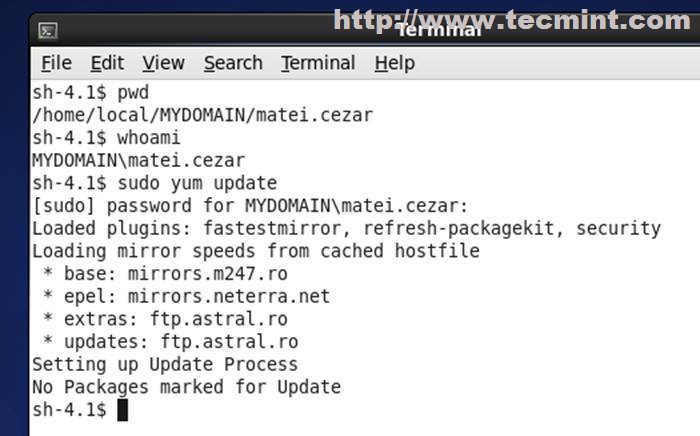Click the Loaded plugins output line
Viewport: 700px width, 436px height.
click(x=346, y=228)
